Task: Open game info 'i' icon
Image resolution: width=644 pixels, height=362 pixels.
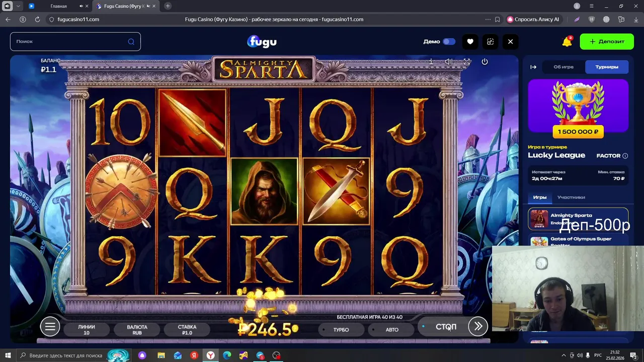Action: pos(431,61)
